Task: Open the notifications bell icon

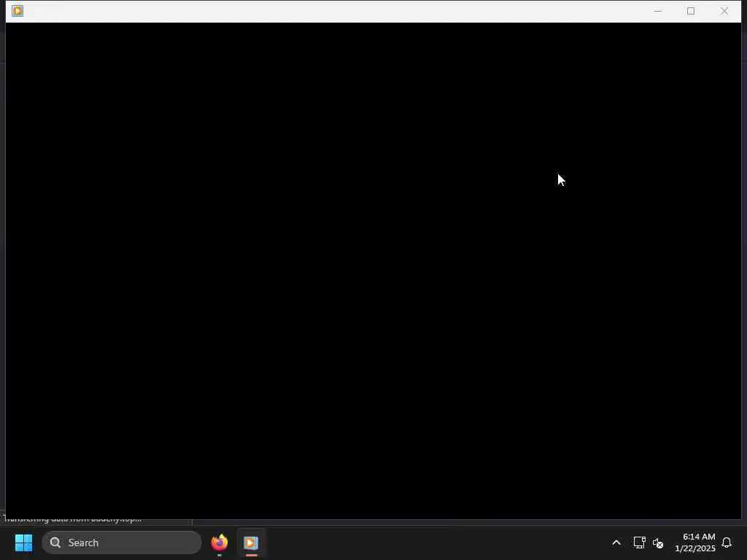Action: coord(727,542)
